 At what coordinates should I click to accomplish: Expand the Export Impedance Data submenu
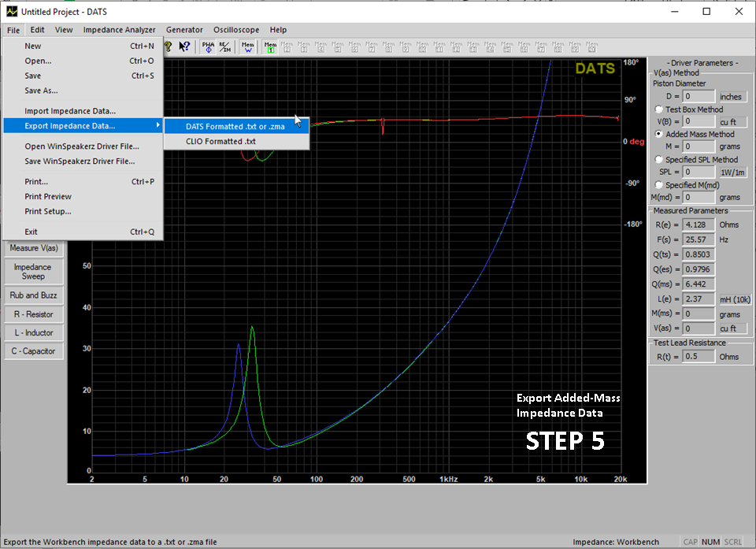[83, 126]
